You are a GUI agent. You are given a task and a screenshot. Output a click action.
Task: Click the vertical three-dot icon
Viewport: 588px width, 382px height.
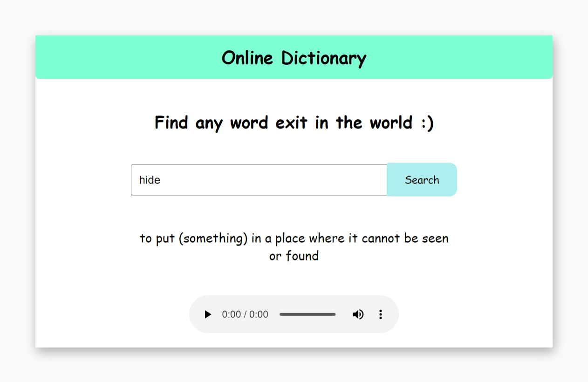tap(380, 314)
